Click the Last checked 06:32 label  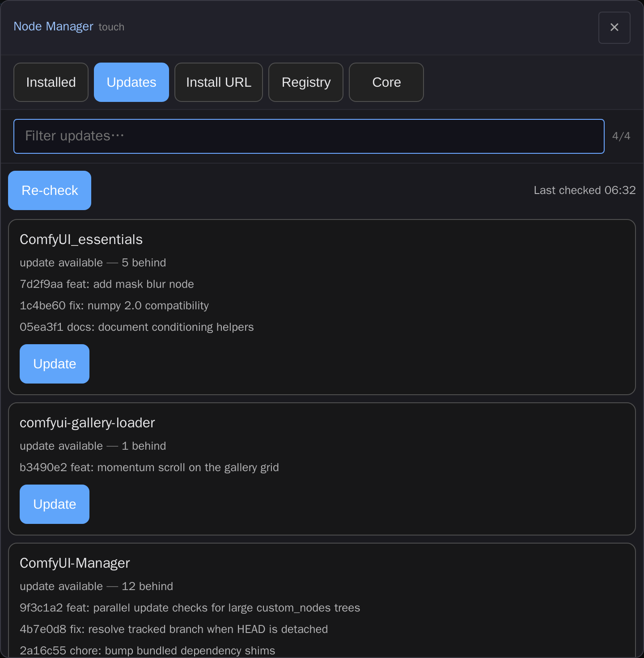click(x=585, y=190)
